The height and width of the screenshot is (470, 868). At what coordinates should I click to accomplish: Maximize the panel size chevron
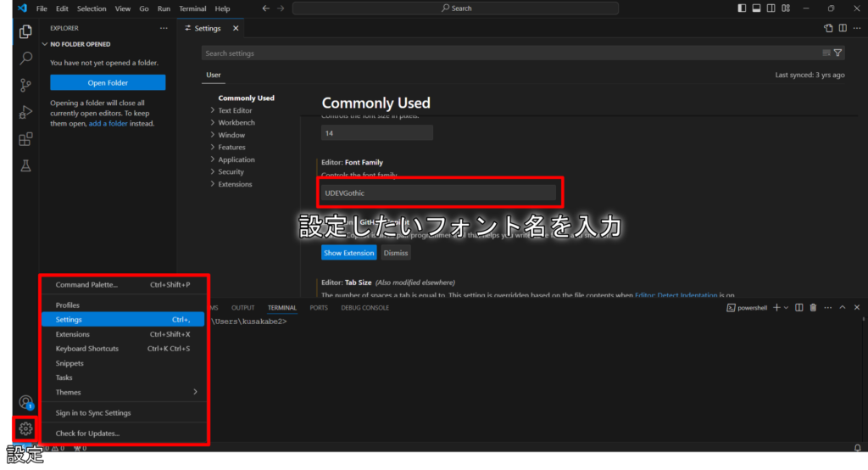[843, 308]
